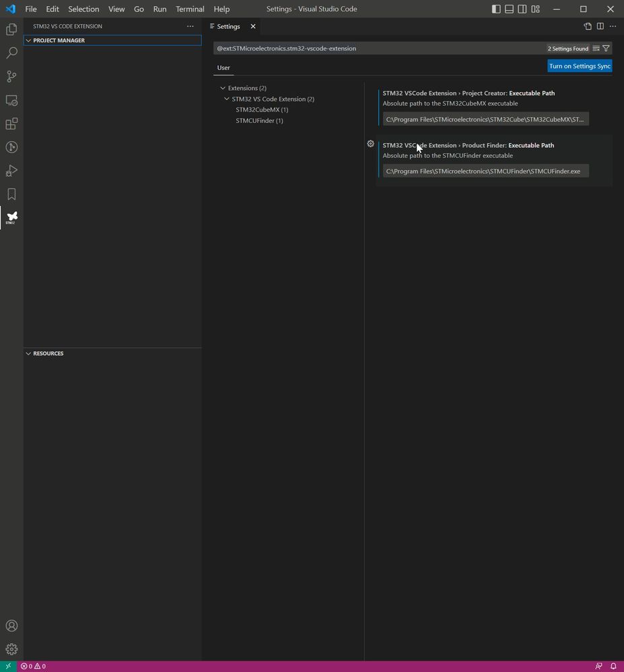Select the User settings tab
This screenshot has width=624, height=672.
223,68
